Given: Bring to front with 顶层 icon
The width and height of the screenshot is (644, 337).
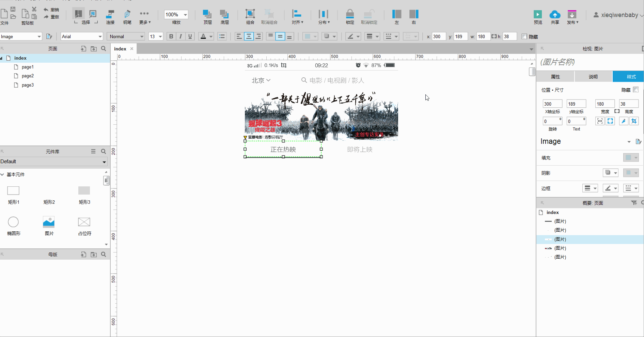Looking at the screenshot, I should [x=207, y=14].
